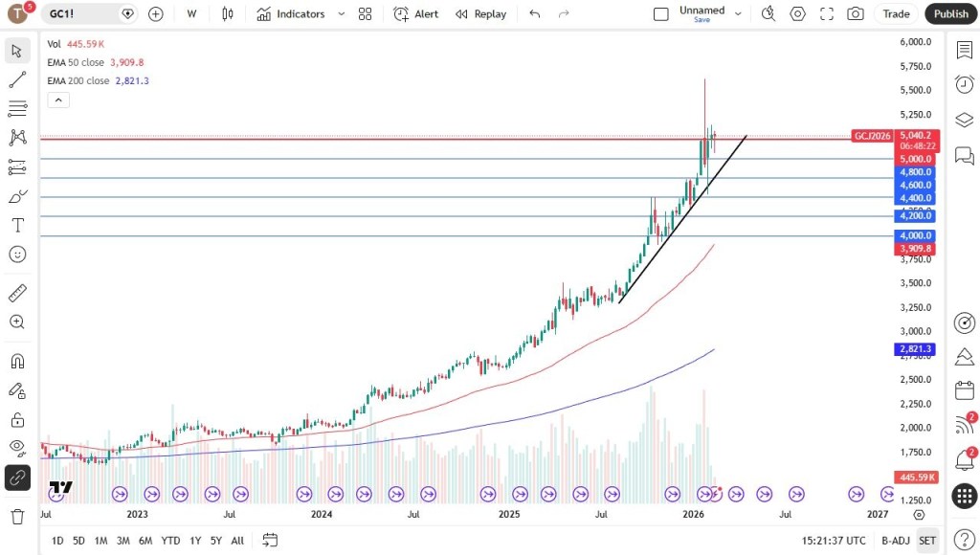Open the ruler measure tool

tap(17, 293)
